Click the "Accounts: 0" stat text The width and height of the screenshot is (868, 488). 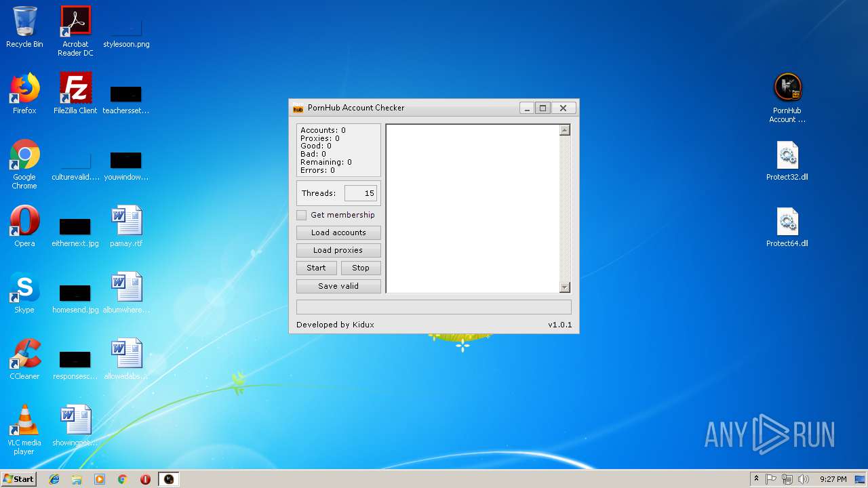click(323, 130)
